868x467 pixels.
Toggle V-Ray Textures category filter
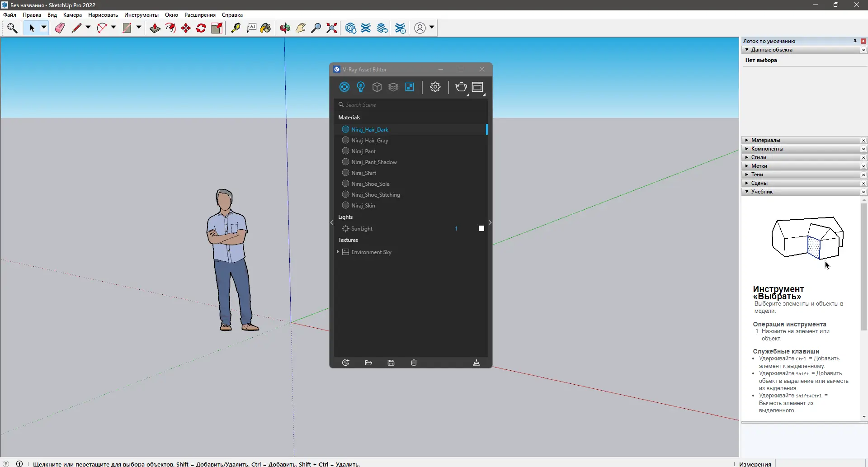[x=410, y=87]
